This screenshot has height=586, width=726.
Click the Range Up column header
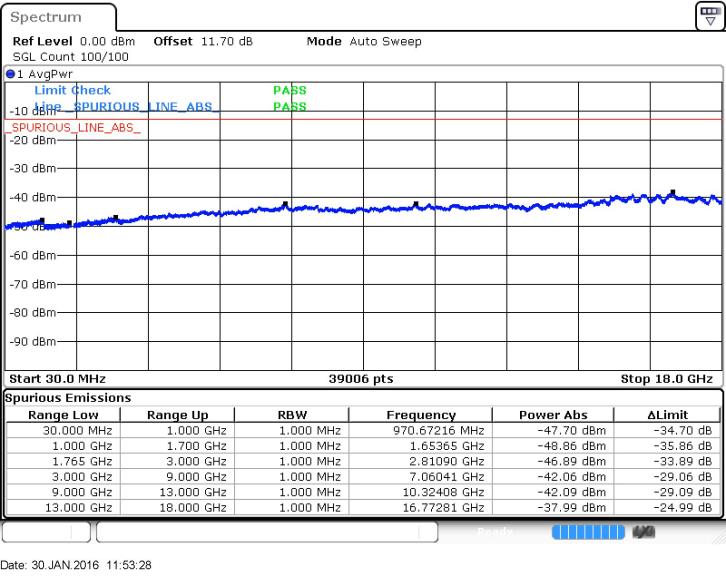177,415
